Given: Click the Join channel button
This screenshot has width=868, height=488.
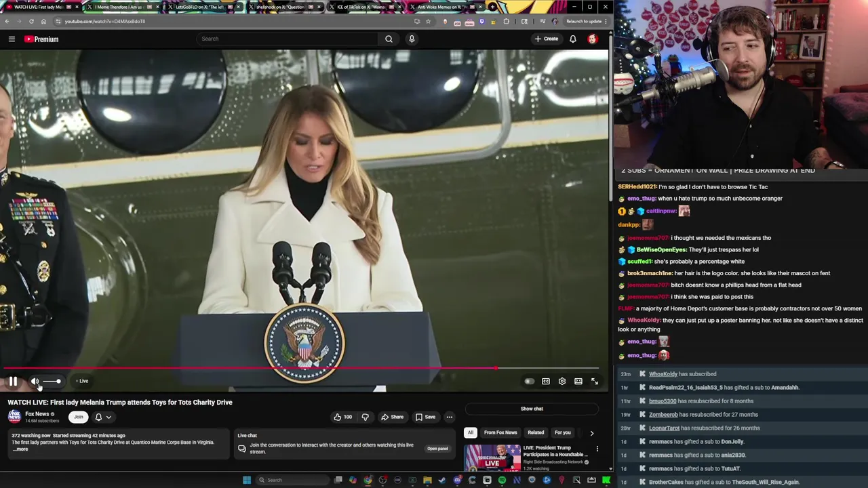Looking at the screenshot, I should click(x=79, y=417).
